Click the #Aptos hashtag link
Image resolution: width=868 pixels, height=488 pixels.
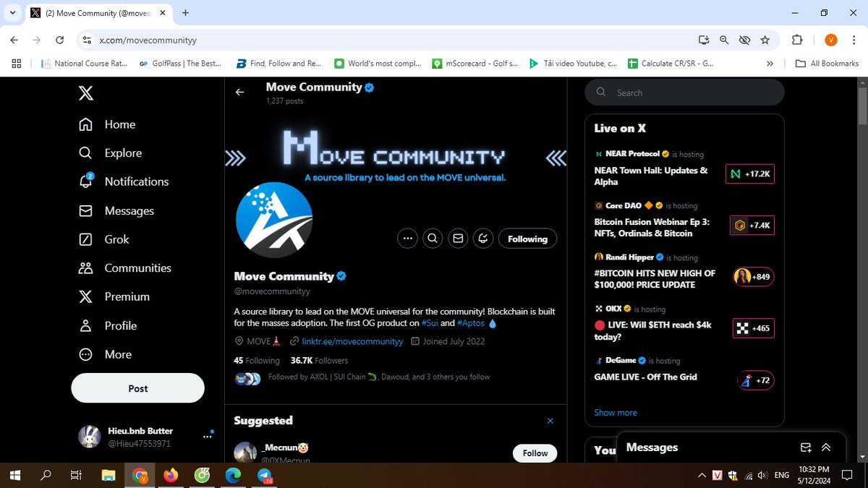click(x=471, y=323)
